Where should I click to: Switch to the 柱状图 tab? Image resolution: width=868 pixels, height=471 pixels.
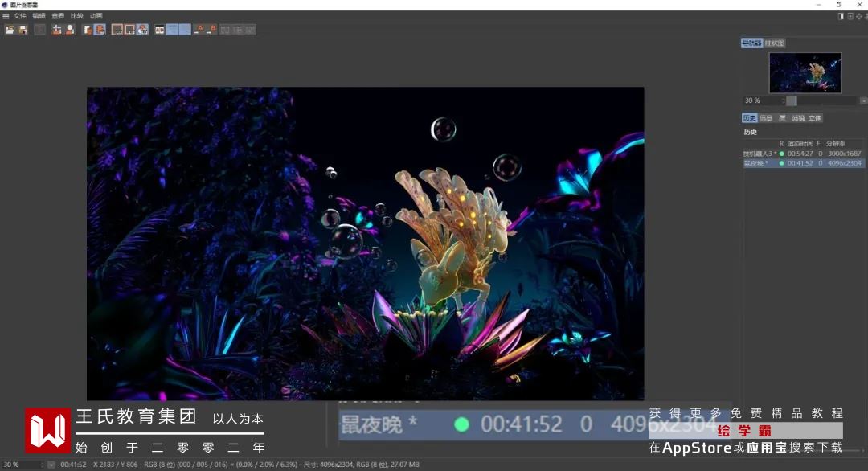click(x=775, y=43)
